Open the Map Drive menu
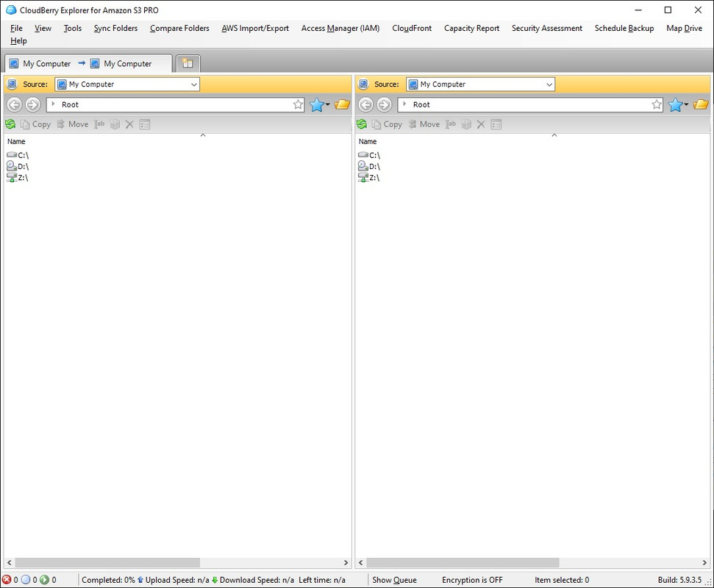Screen dimensions: 714x588 (684, 28)
